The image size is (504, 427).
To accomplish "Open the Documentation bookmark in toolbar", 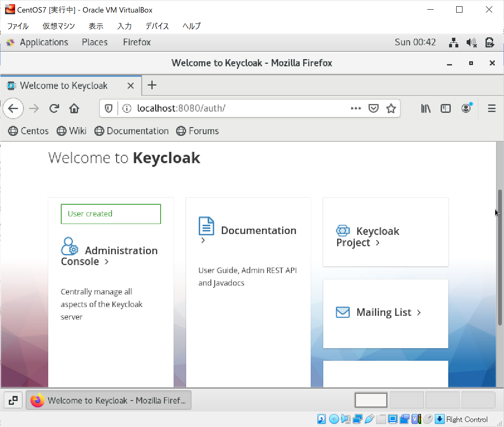I will tap(132, 131).
